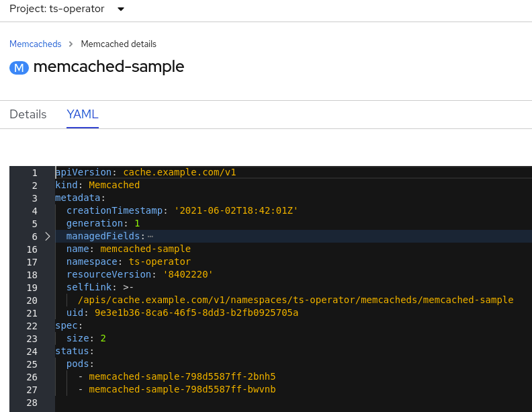Click the blue M resource badge

pyautogui.click(x=19, y=67)
